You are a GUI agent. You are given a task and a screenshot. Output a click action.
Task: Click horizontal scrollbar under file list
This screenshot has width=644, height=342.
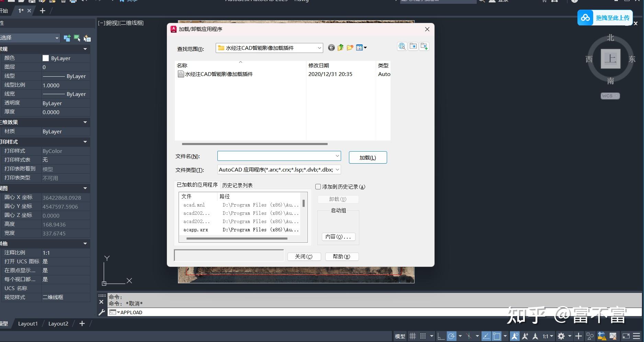pyautogui.click(x=255, y=144)
